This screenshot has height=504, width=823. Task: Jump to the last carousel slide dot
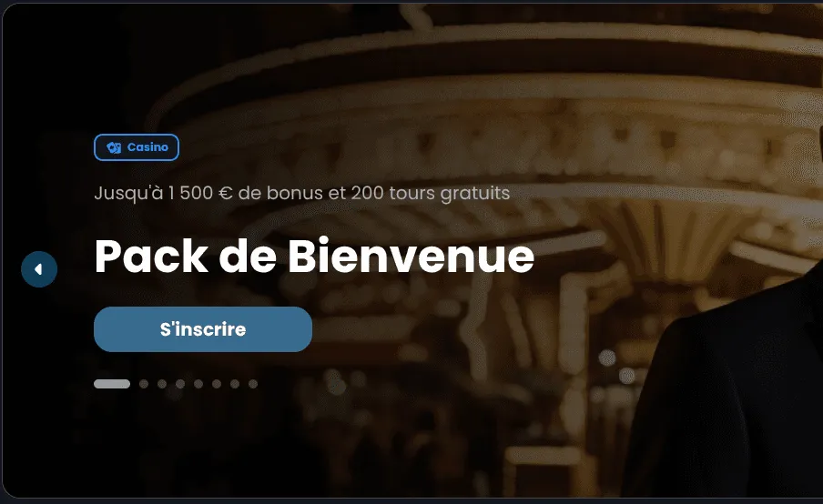[x=253, y=384]
